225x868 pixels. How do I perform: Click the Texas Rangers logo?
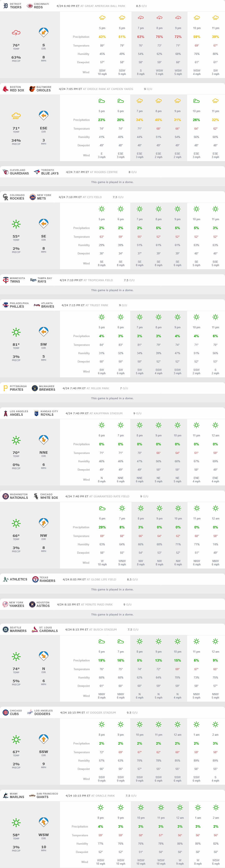tap(35, 579)
